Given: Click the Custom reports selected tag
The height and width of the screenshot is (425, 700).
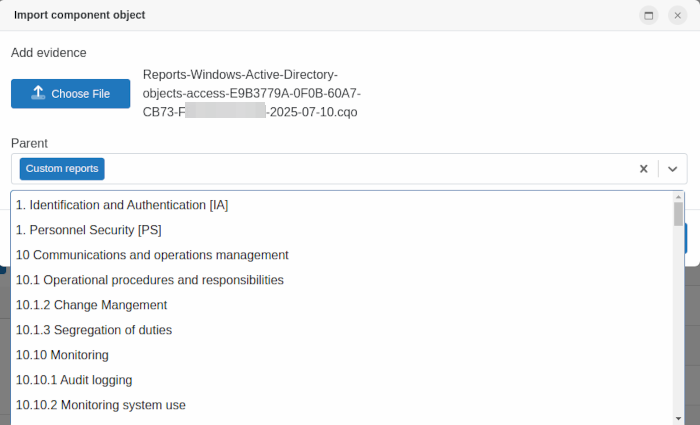Looking at the screenshot, I should 62,169.
